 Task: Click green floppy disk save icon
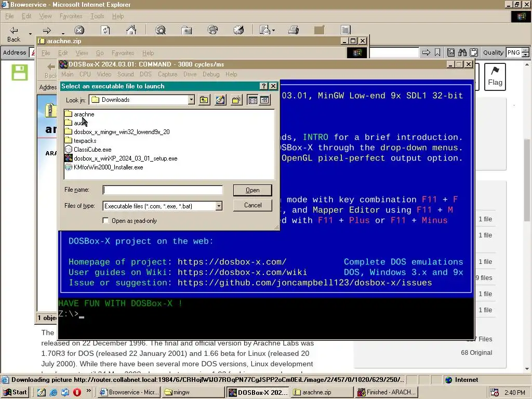tap(19, 72)
